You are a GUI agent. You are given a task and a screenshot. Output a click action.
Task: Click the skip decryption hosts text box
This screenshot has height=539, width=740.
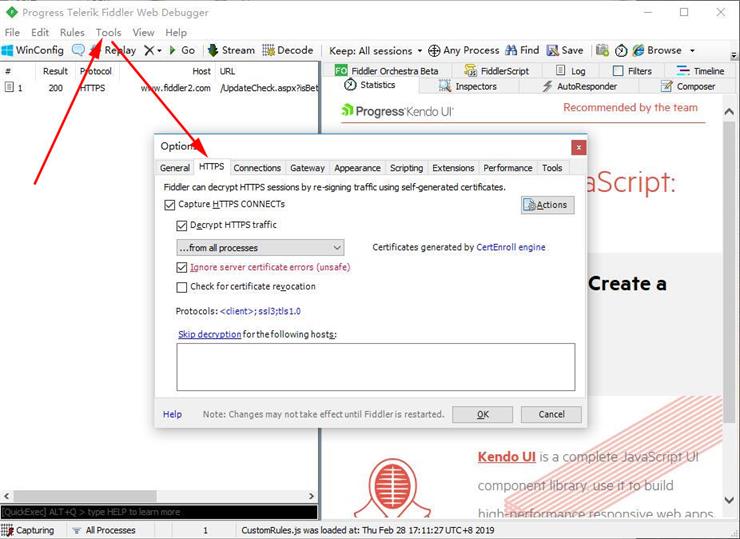375,366
